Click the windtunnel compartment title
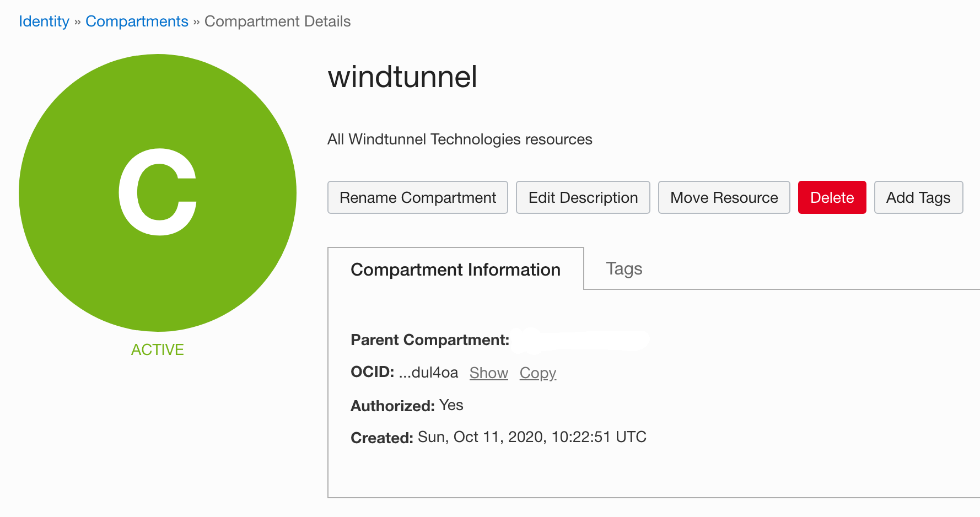The width and height of the screenshot is (980, 517). [x=402, y=77]
